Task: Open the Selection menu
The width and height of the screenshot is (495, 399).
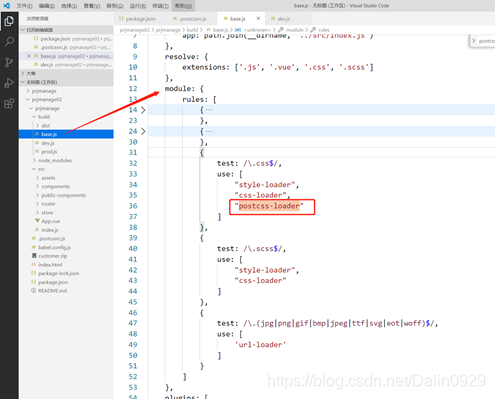Action: point(69,6)
